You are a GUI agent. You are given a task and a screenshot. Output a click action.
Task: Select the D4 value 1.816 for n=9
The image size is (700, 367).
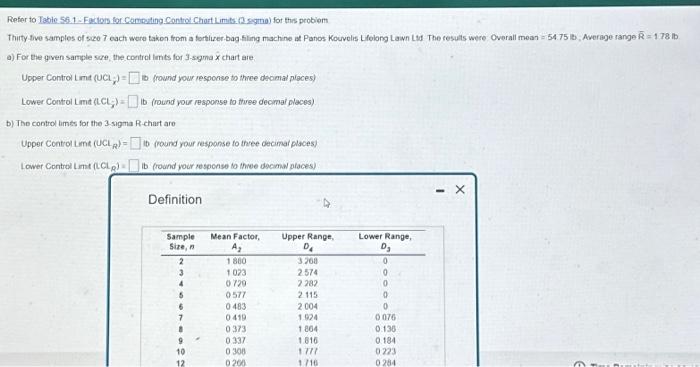click(x=308, y=341)
